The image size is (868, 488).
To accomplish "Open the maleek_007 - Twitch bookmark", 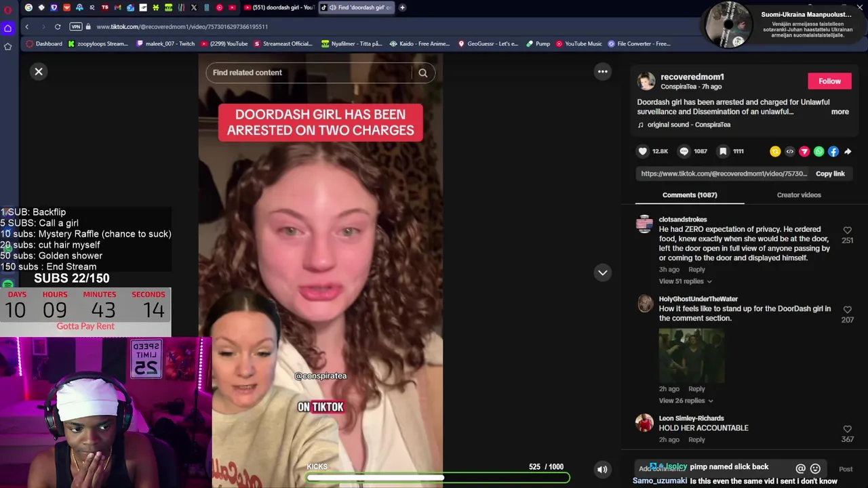I will click(165, 44).
